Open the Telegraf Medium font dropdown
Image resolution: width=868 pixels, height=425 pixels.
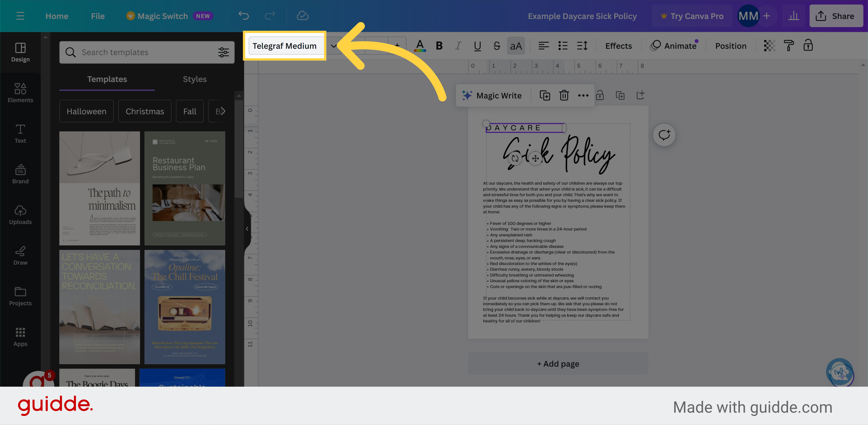(286, 46)
